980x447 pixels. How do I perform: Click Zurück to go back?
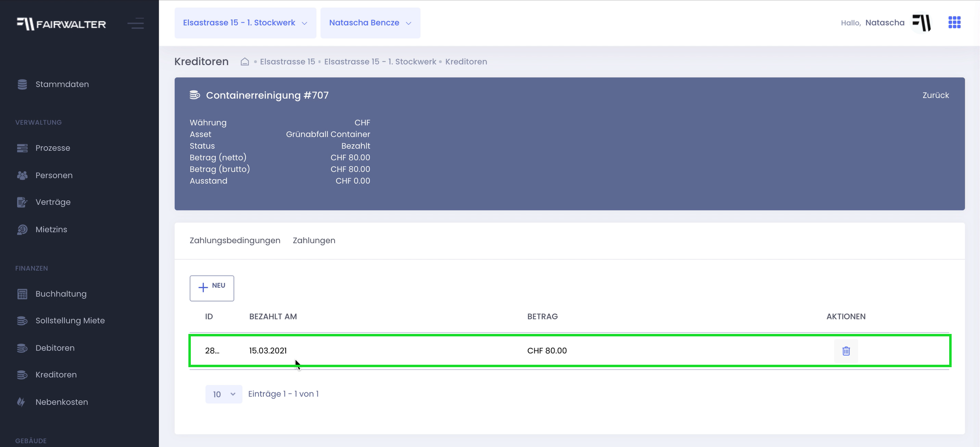tap(935, 95)
